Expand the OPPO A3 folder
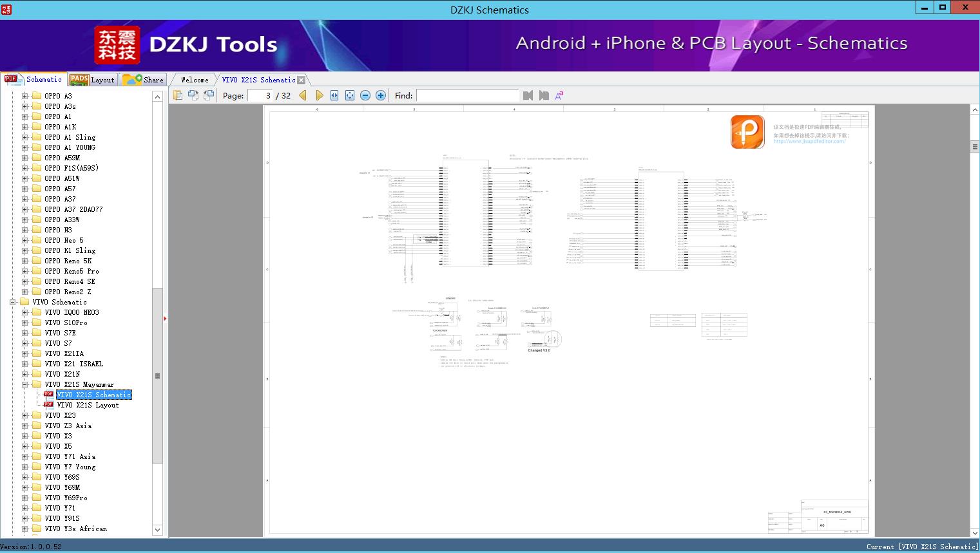Image resolution: width=980 pixels, height=553 pixels. 25,96
